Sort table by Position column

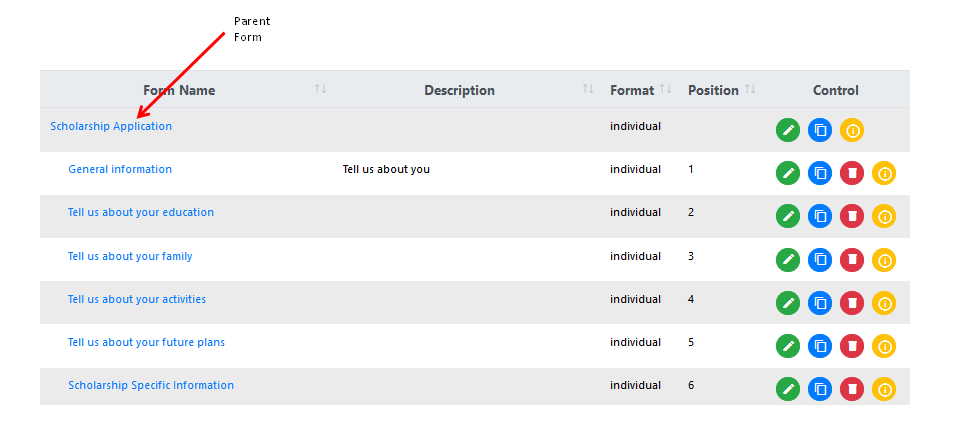tap(750, 89)
